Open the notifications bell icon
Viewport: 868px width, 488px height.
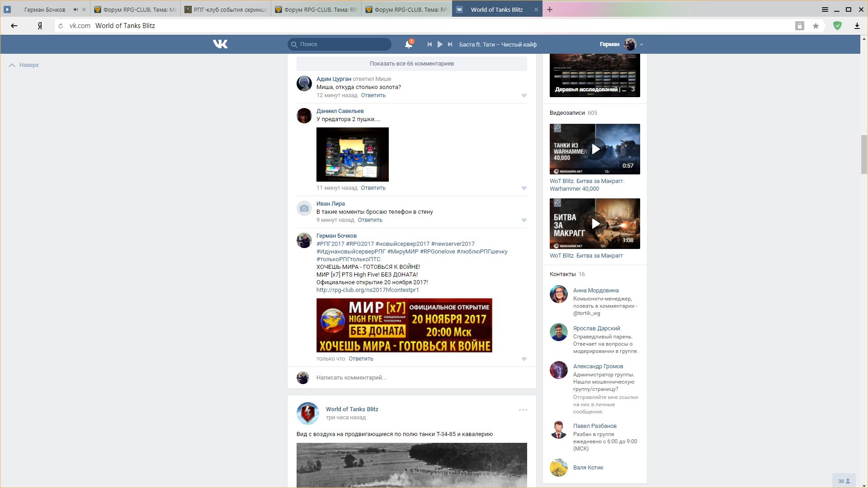click(408, 44)
